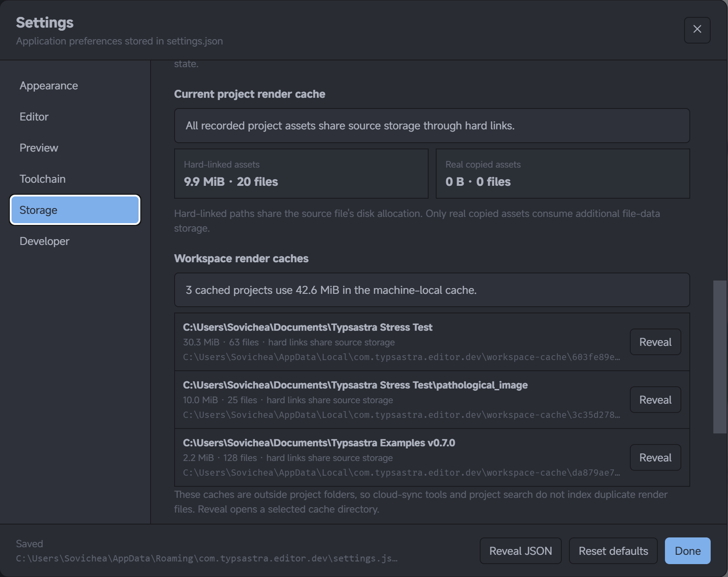
Task: Open the Appearance settings section
Action: coord(75,86)
